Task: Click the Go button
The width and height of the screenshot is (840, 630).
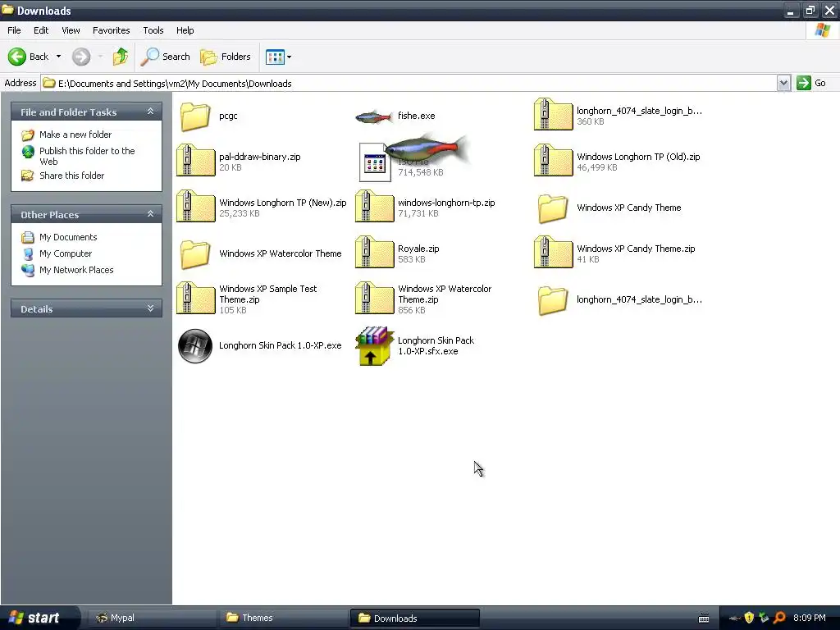Action: (811, 83)
